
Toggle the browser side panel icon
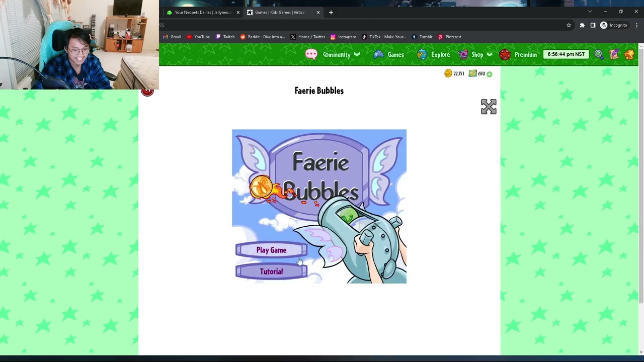click(593, 25)
